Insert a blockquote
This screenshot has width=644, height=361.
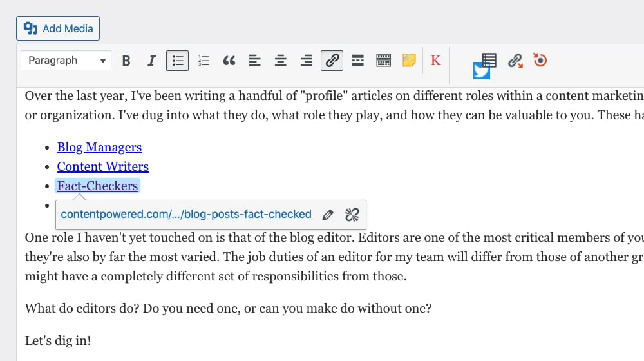coord(229,61)
